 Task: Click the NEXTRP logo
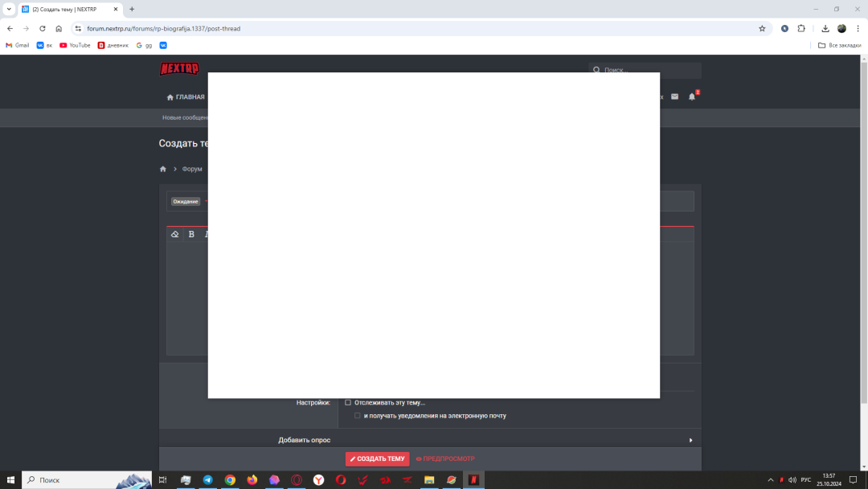(178, 69)
